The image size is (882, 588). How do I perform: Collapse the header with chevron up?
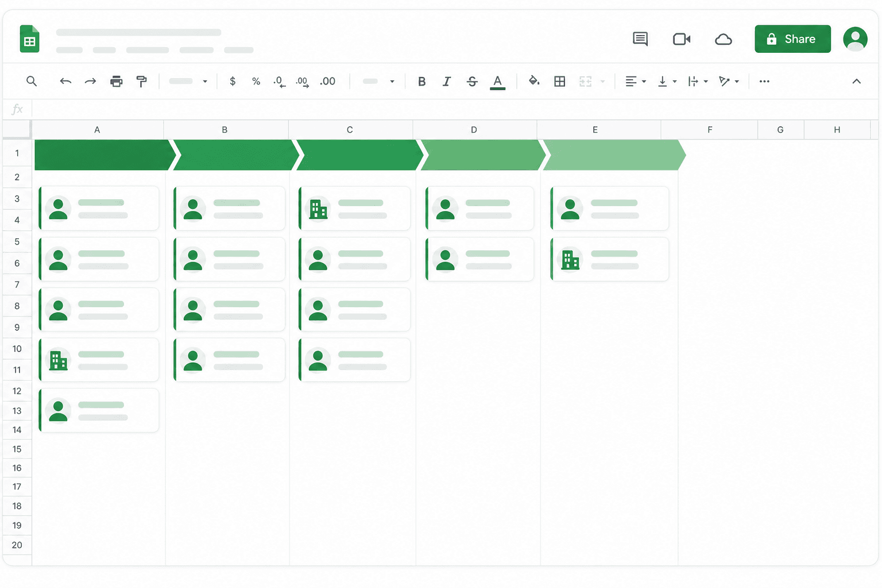coord(856,82)
